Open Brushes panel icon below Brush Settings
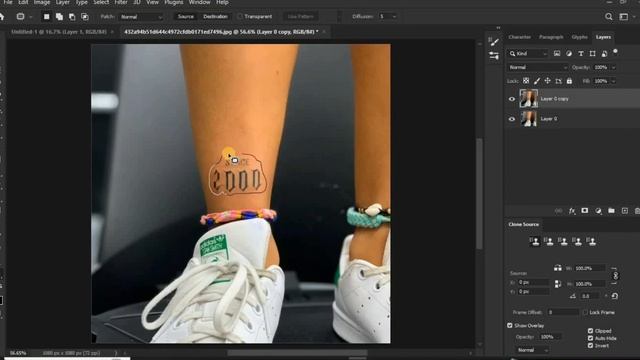This screenshot has height=360, width=640. (x=494, y=56)
